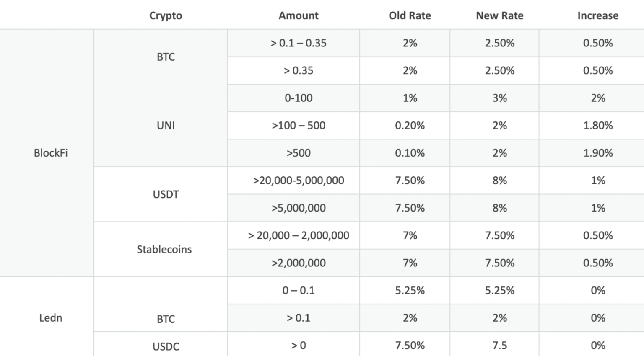Viewport: 644px width, 356px height.
Task: Select the 1.80% increase cell
Action: (597, 125)
